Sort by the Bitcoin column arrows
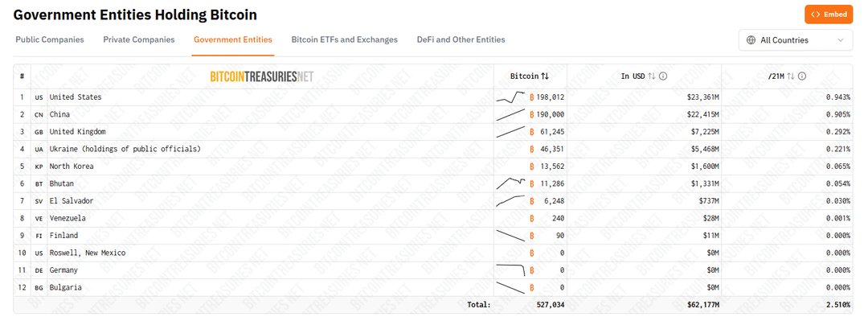Image resolution: width=868 pixels, height=321 pixels. click(x=545, y=76)
